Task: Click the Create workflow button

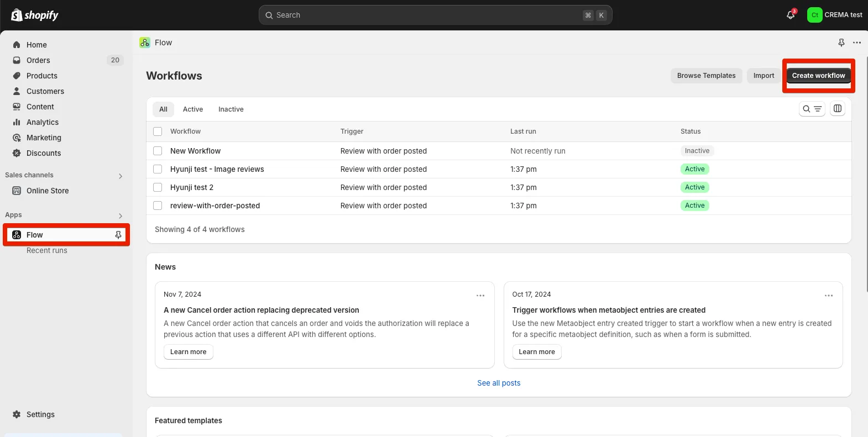Action: click(x=818, y=76)
